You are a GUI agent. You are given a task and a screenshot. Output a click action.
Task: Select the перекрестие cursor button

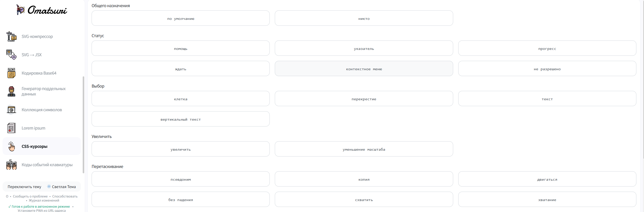click(364, 98)
